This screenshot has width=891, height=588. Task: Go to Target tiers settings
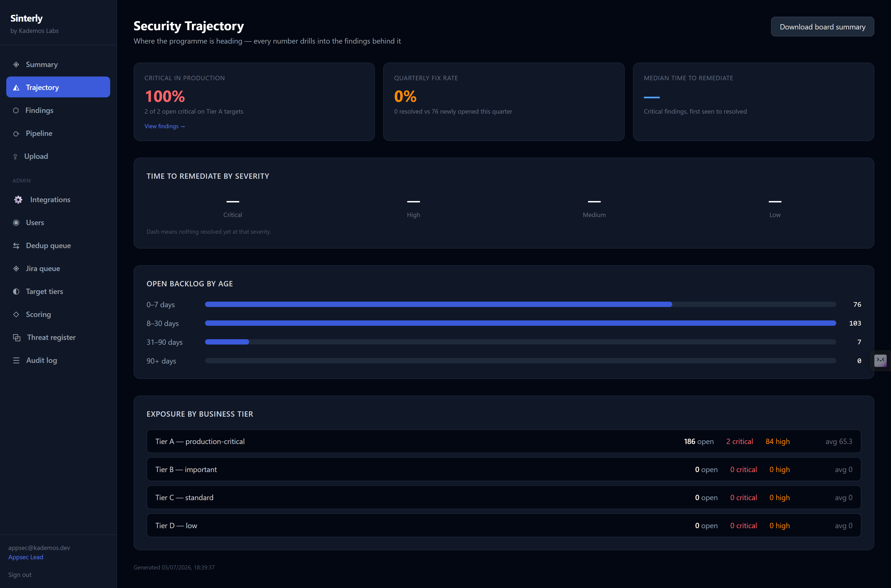[58, 291]
